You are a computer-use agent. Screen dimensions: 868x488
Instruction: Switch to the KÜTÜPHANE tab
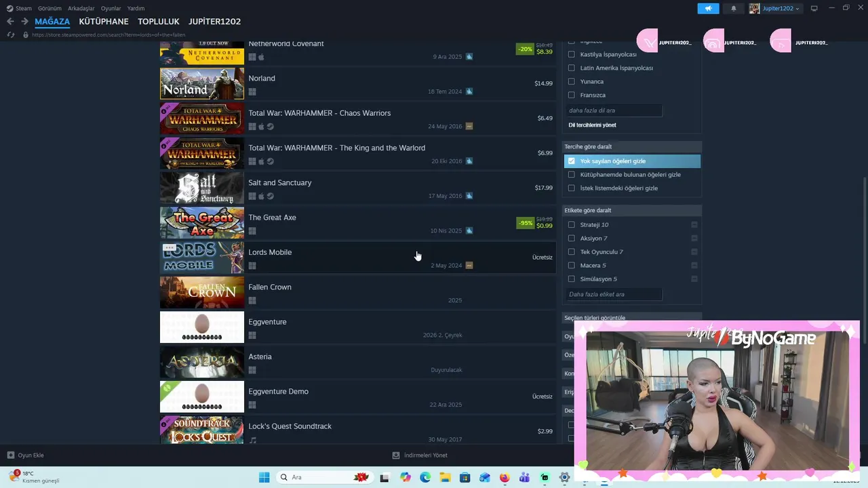[x=104, y=22]
